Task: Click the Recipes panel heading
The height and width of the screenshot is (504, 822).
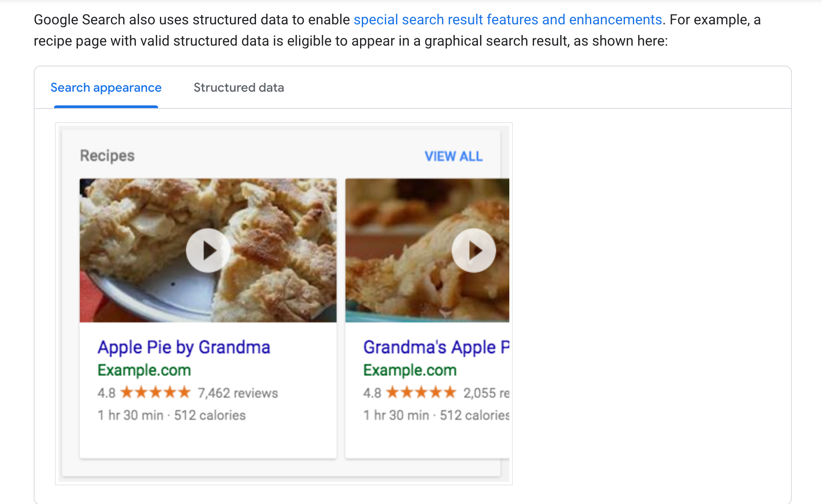Action: [x=107, y=155]
